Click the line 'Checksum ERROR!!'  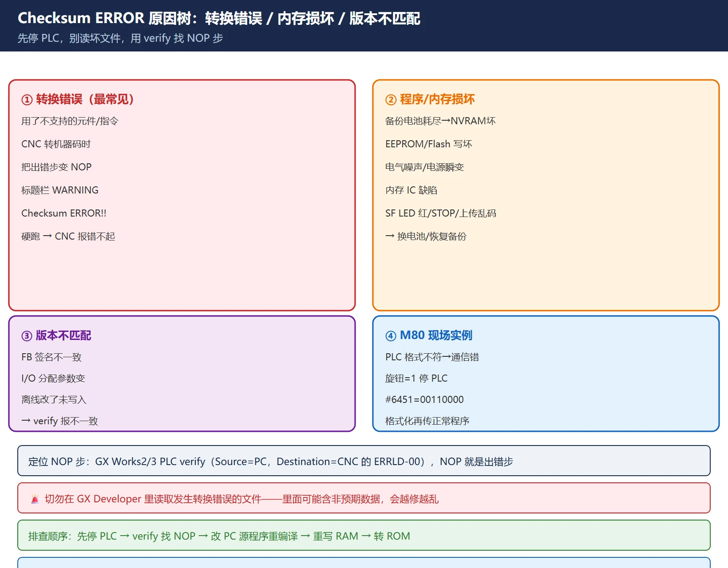64,213
